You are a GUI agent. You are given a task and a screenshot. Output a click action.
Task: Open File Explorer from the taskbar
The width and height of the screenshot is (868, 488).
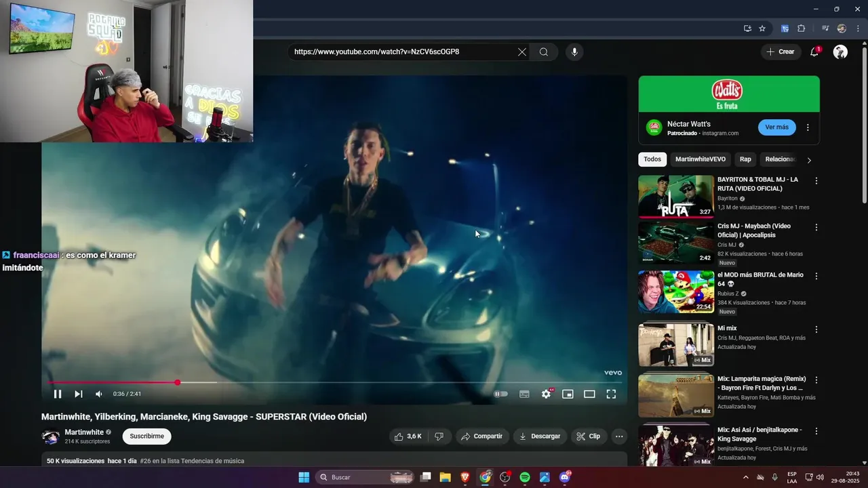[445, 477]
